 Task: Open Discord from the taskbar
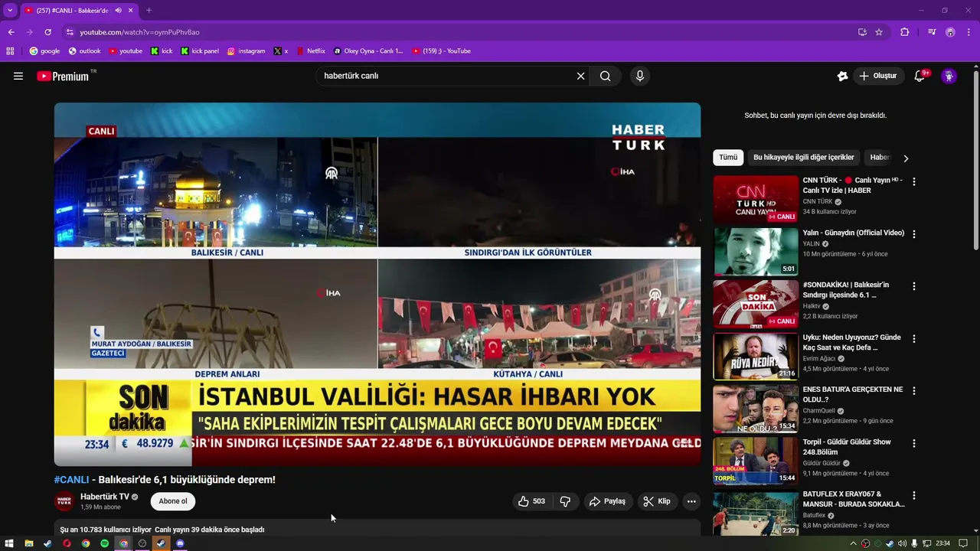(180, 543)
